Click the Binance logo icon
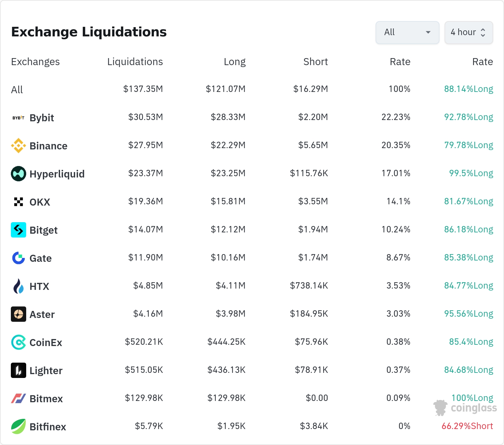Screen dimensions: 504x445 pos(19,146)
